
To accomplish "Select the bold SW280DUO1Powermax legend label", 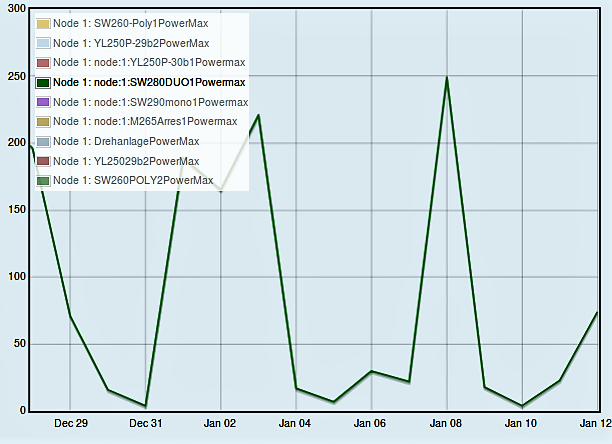I will (150, 83).
